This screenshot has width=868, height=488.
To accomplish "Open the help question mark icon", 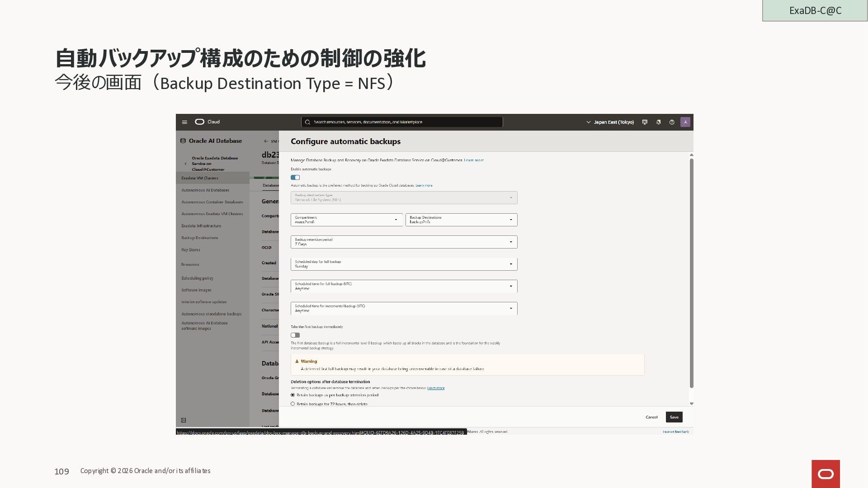I will [672, 122].
